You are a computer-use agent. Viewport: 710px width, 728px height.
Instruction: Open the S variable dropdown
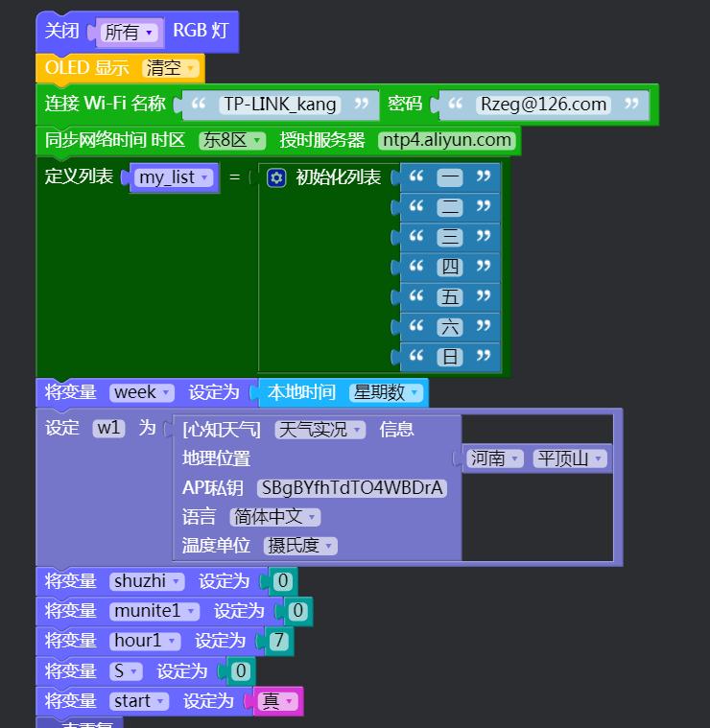(126, 671)
